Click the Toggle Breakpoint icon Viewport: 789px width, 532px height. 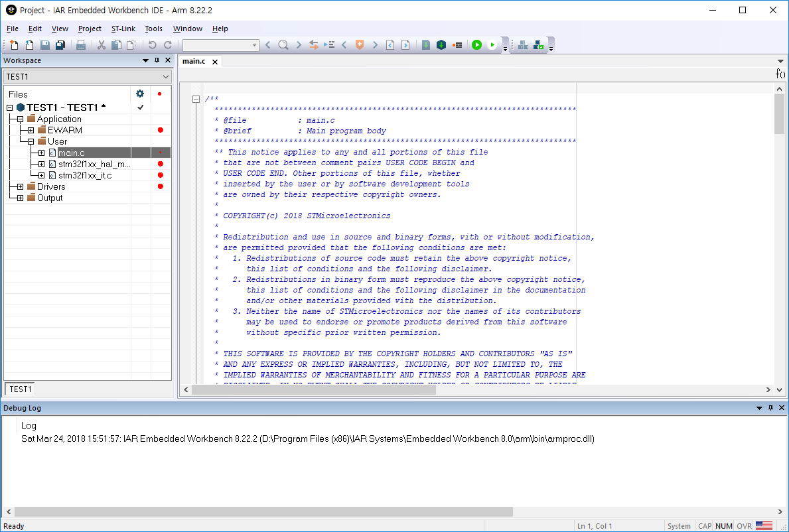457,44
